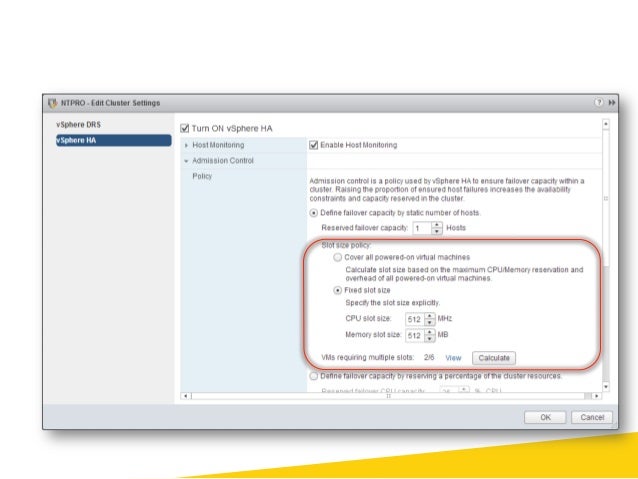Expand the Host Monitoring section

click(186, 145)
